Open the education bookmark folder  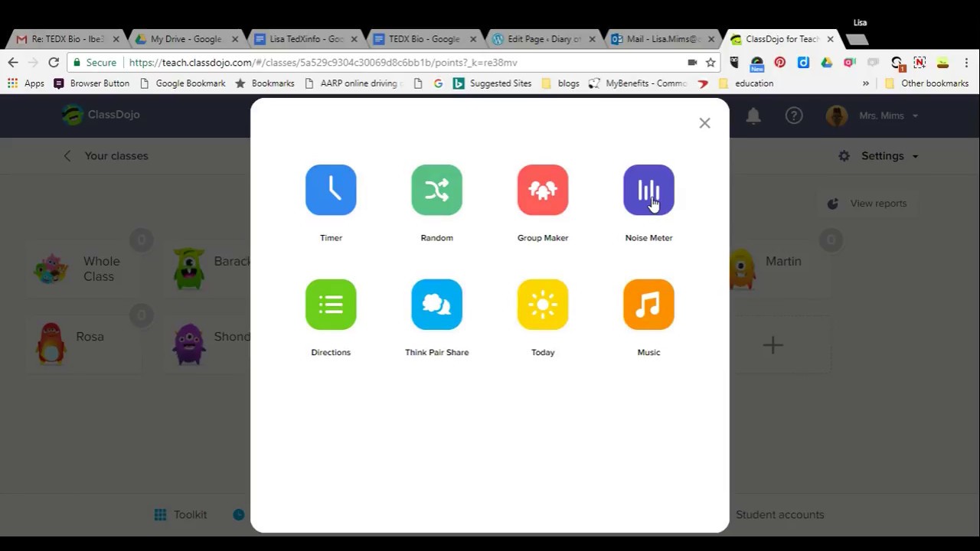pos(746,83)
